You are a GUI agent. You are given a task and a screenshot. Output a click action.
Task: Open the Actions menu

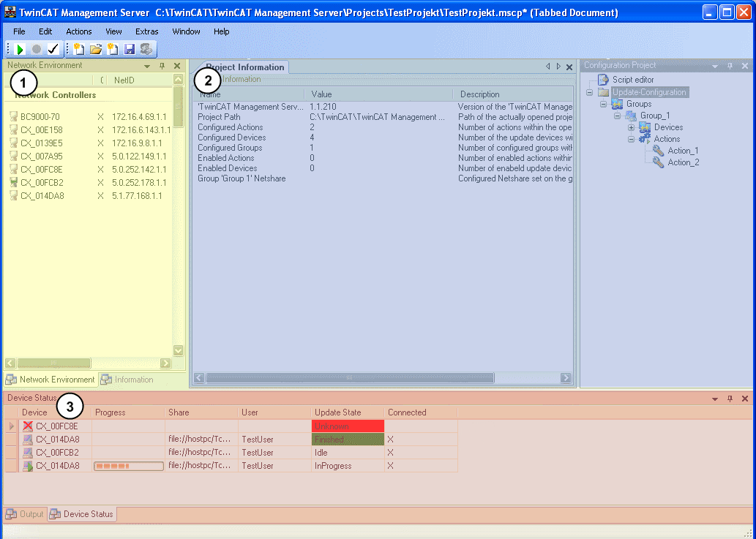coord(78,31)
